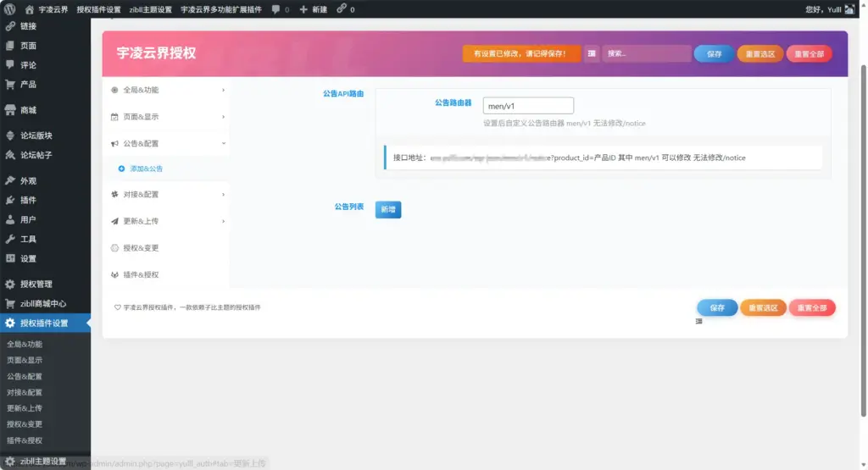
Task: Expand 全局&功能 section in plugin panel
Action: click(x=167, y=90)
